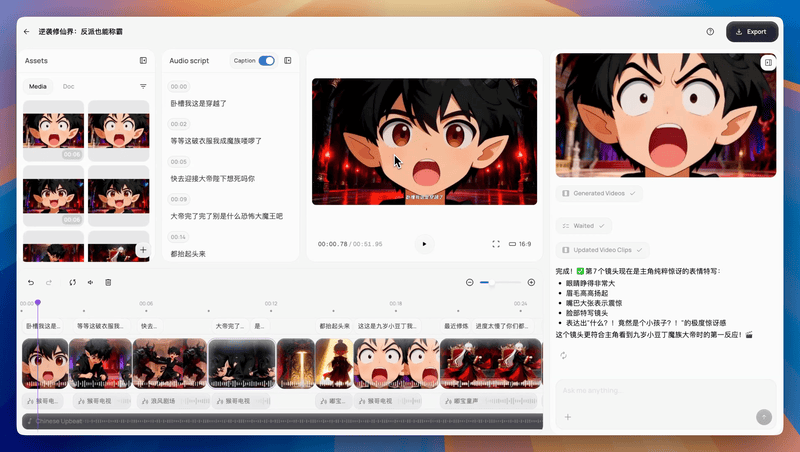Open help via the question mark icon
This screenshot has height=452, width=800.
tap(710, 32)
